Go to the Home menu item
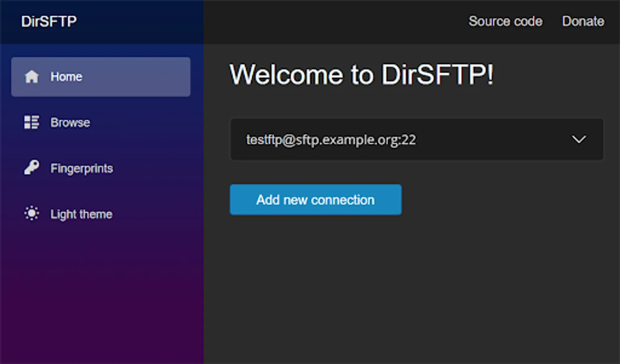 pyautogui.click(x=66, y=77)
